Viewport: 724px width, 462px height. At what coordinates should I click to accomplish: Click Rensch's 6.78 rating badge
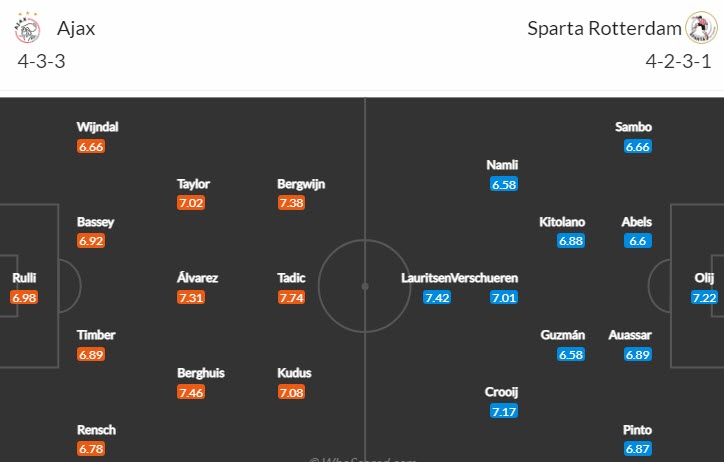[91, 449]
